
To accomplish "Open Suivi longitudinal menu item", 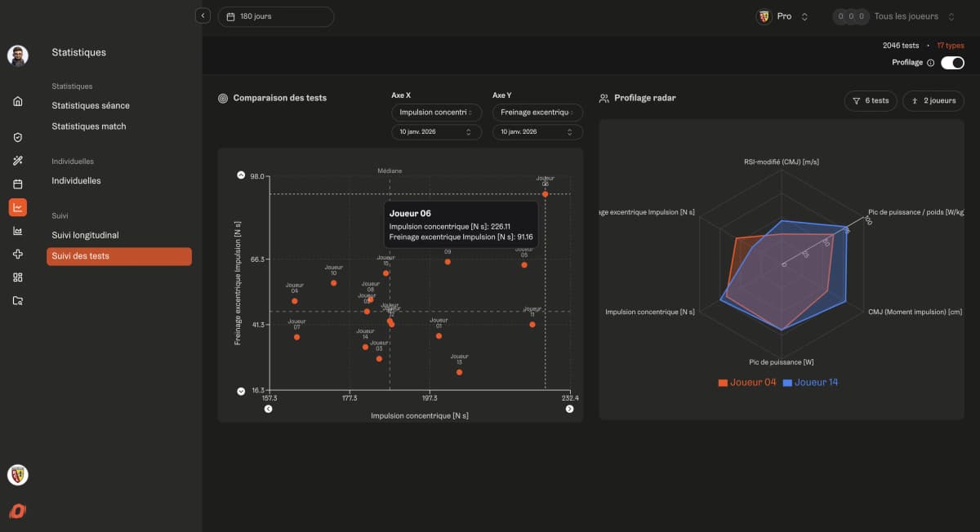I will pyautogui.click(x=85, y=235).
